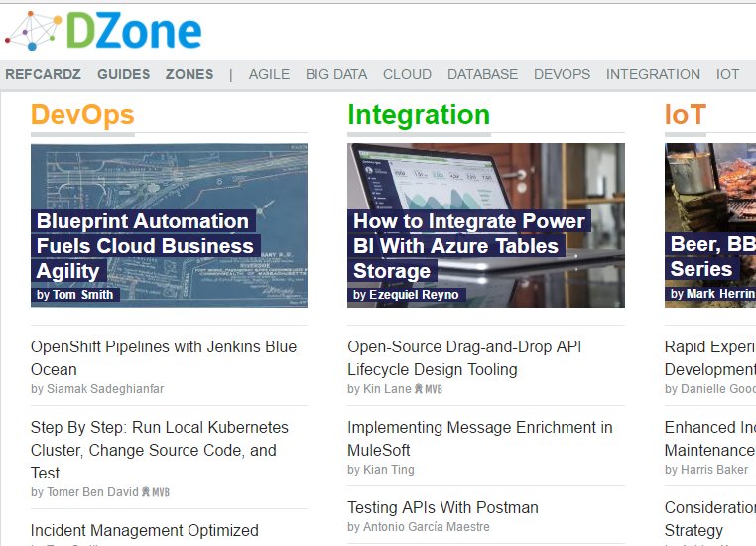Open Testing APIs With Postman article

pyautogui.click(x=443, y=508)
